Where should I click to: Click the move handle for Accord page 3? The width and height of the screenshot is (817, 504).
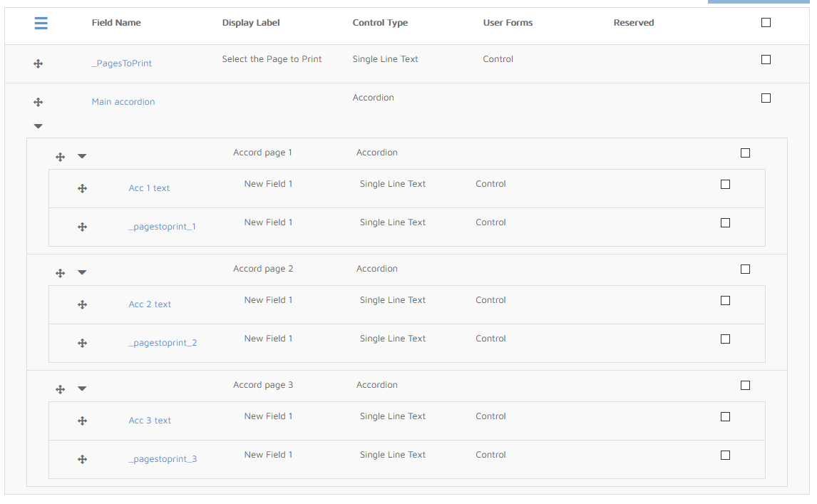pos(61,389)
